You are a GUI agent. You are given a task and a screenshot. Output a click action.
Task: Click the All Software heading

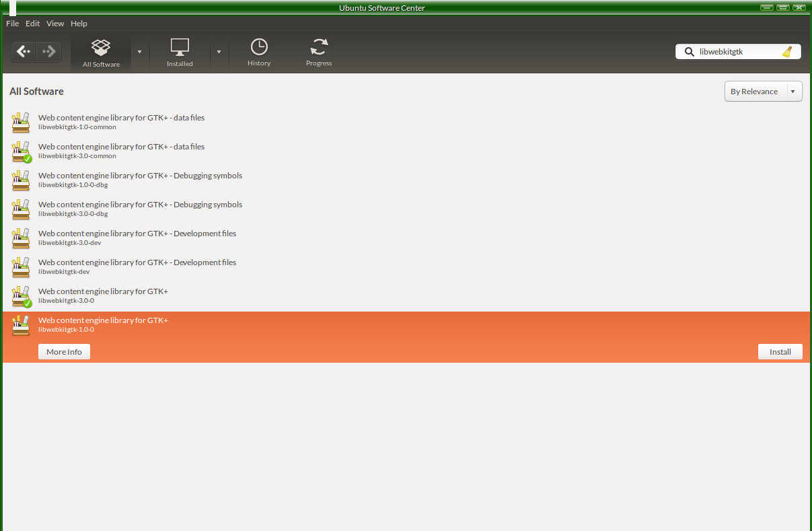36,92
